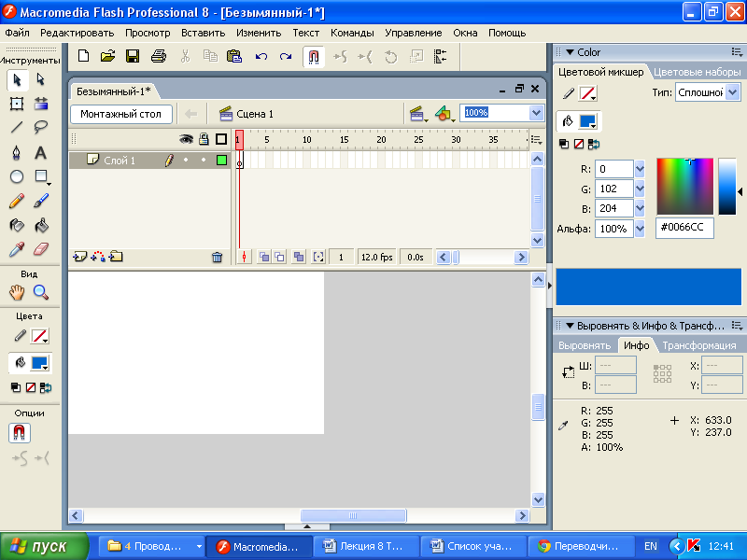This screenshot has width=747, height=560.
Task: Insert a new layer in timeline
Action: (x=79, y=258)
